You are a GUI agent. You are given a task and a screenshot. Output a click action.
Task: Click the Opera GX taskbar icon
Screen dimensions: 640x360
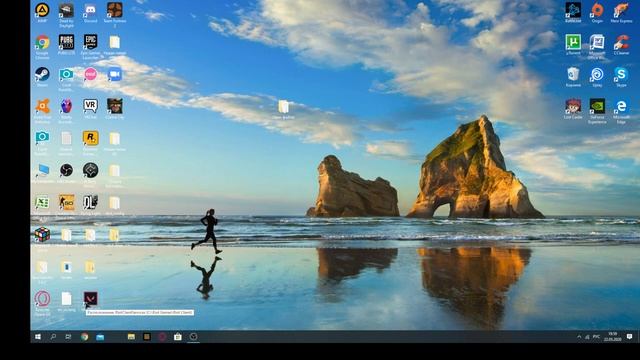(162, 337)
